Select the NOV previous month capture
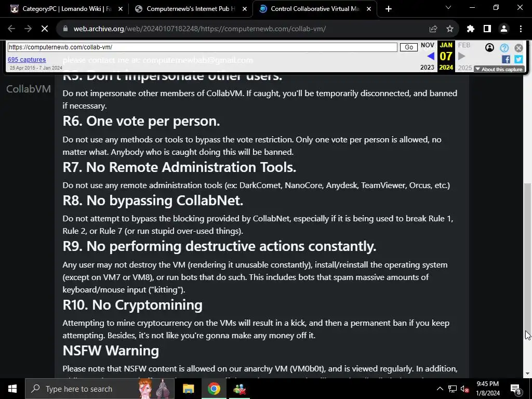 (x=427, y=45)
